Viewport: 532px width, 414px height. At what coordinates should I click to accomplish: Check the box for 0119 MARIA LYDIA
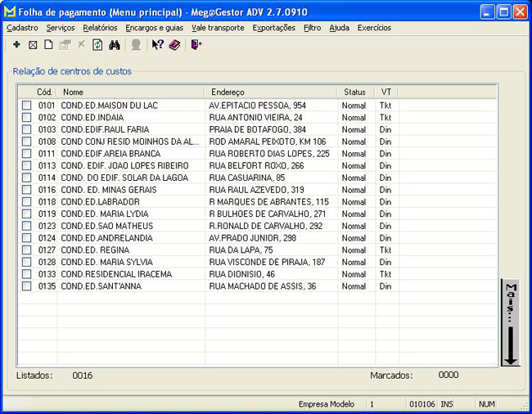(x=26, y=214)
